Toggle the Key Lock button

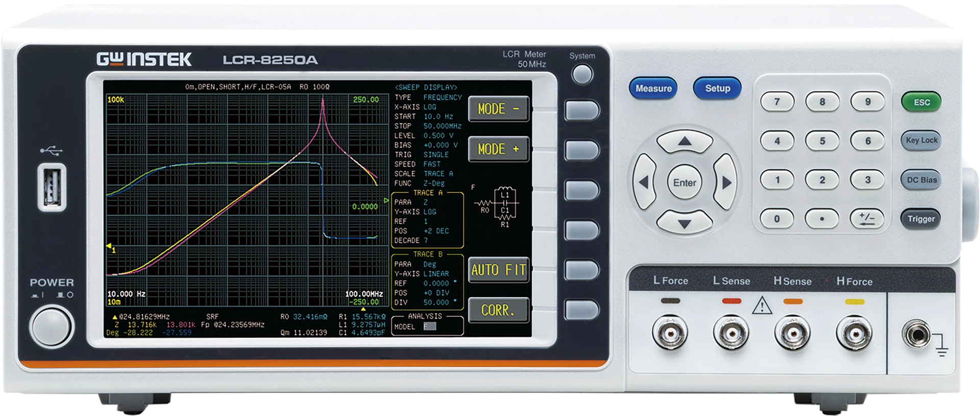[921, 140]
